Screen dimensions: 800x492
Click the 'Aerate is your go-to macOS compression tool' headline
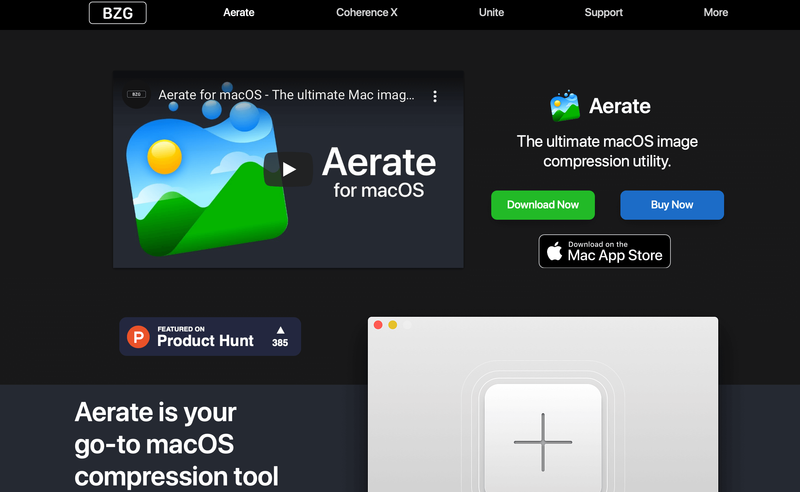click(x=177, y=444)
